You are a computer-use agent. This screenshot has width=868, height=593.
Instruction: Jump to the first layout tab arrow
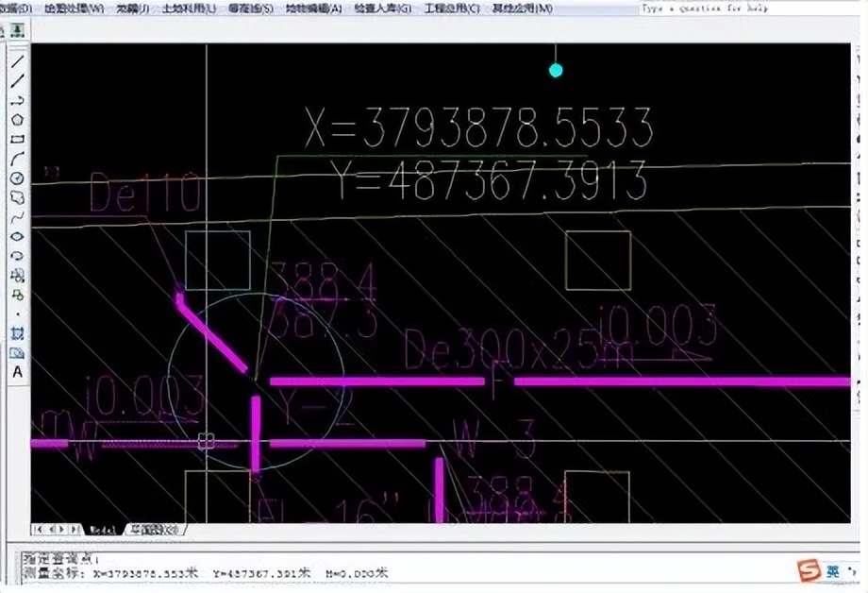[x=38, y=530]
